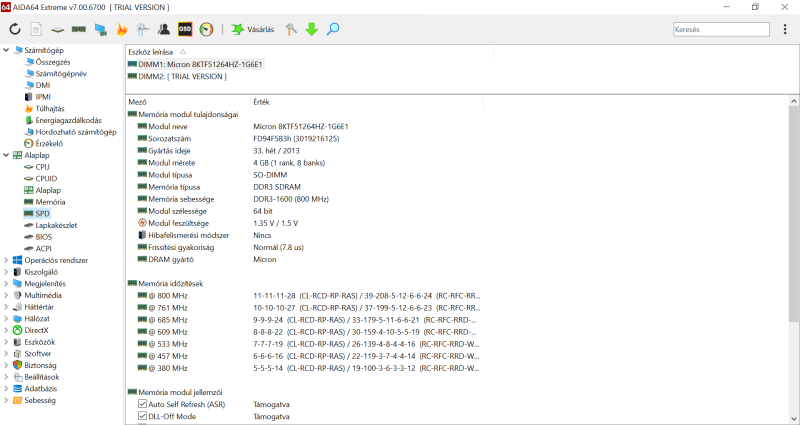
Task: Open preferences via hammer and wrench icon
Action: coord(291,30)
